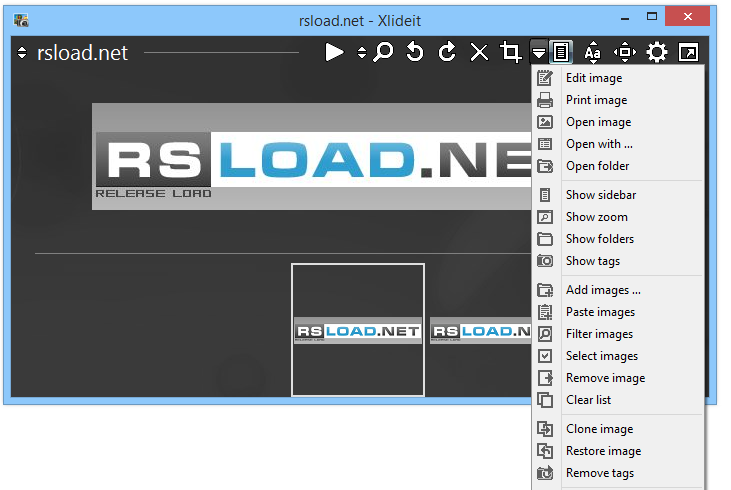The image size is (731, 490).
Task: Click the camera icon beside Show tags
Action: 545,261
